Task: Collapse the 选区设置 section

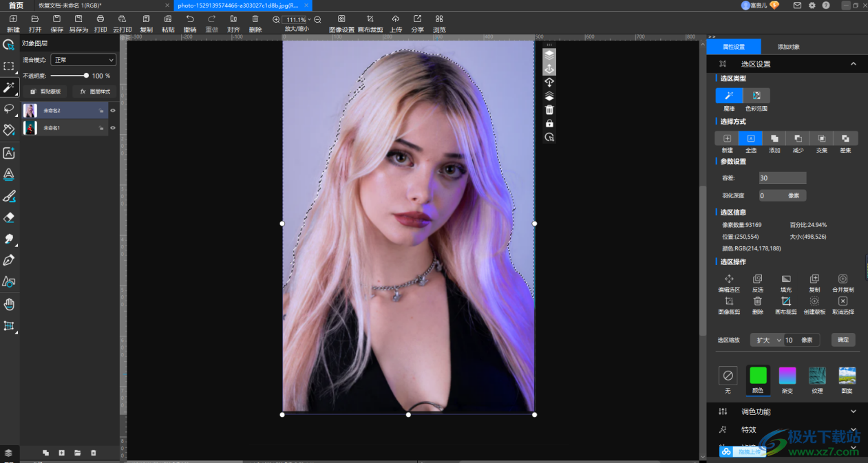Action: tap(854, 64)
